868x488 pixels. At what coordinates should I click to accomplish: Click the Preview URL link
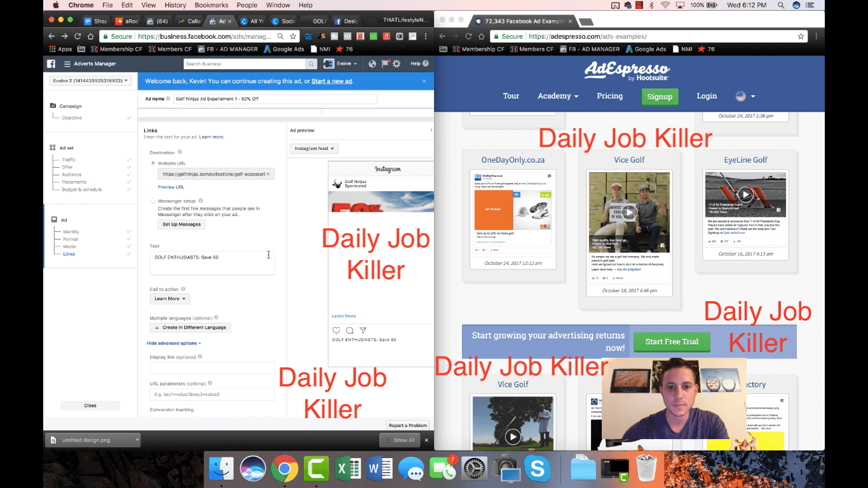coord(171,187)
